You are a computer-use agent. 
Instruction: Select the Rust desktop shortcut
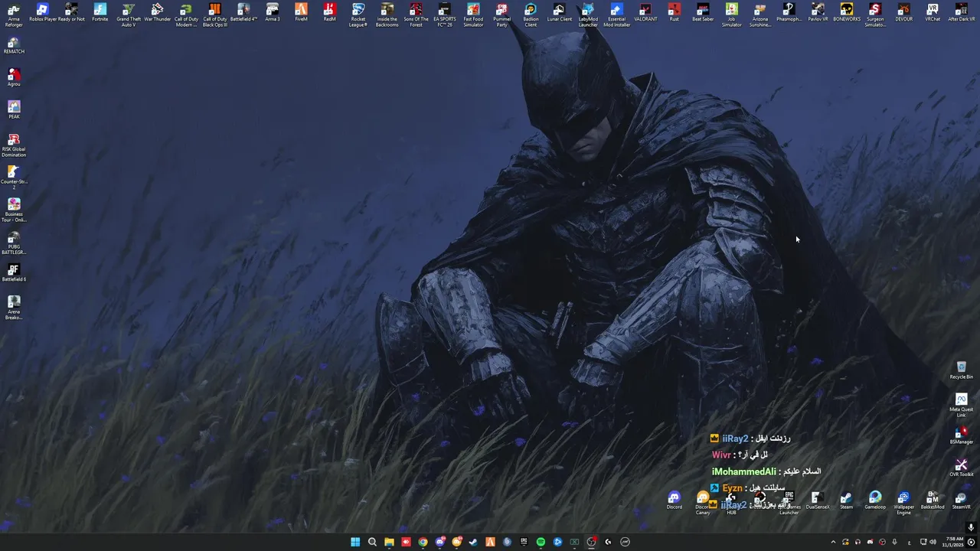click(x=674, y=12)
